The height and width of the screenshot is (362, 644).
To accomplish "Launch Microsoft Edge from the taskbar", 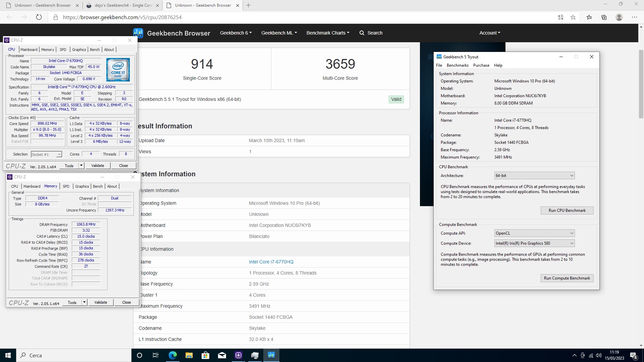I will [x=172, y=355].
